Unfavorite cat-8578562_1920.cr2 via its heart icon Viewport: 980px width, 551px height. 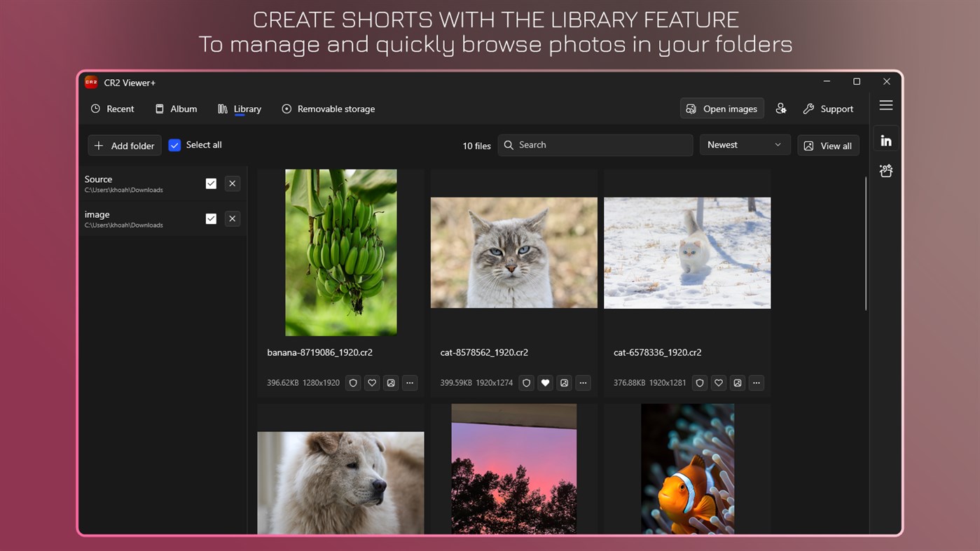coord(545,383)
